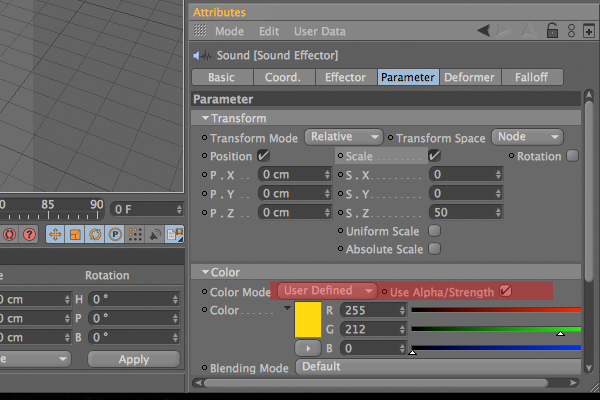
Task: Enable the Rotation checkbox
Action: 572,156
